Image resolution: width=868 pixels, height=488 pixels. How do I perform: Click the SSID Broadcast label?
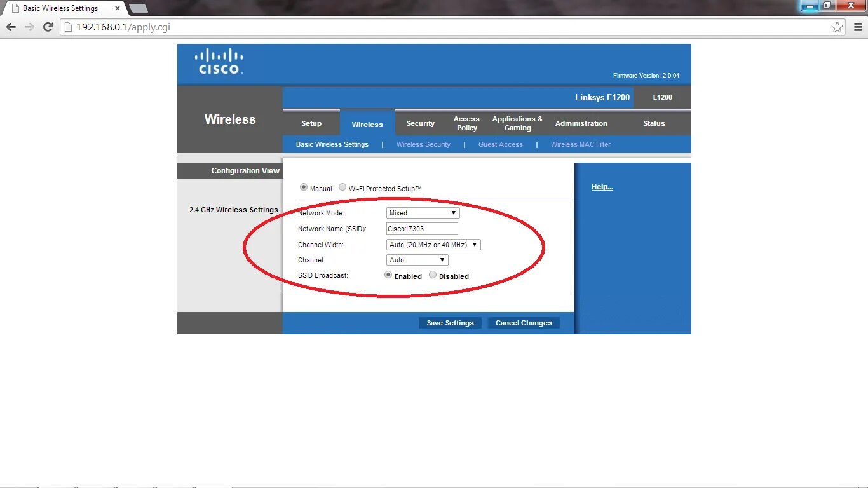323,275
